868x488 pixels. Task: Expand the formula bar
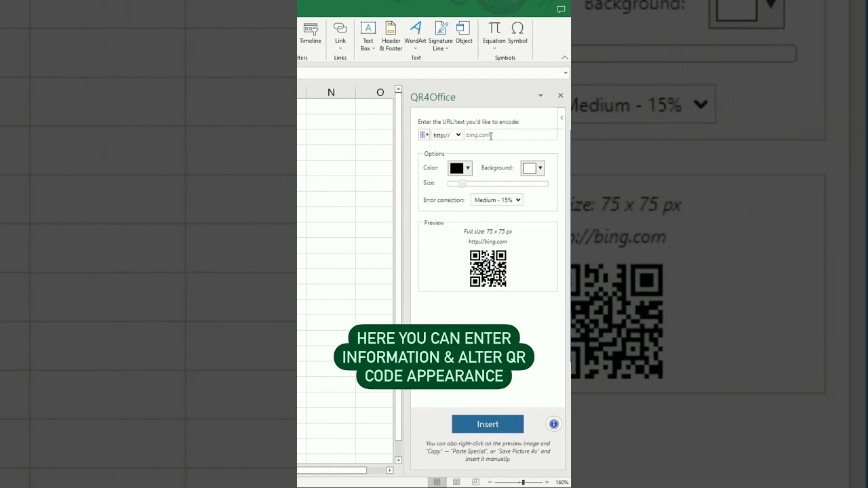pyautogui.click(x=566, y=73)
